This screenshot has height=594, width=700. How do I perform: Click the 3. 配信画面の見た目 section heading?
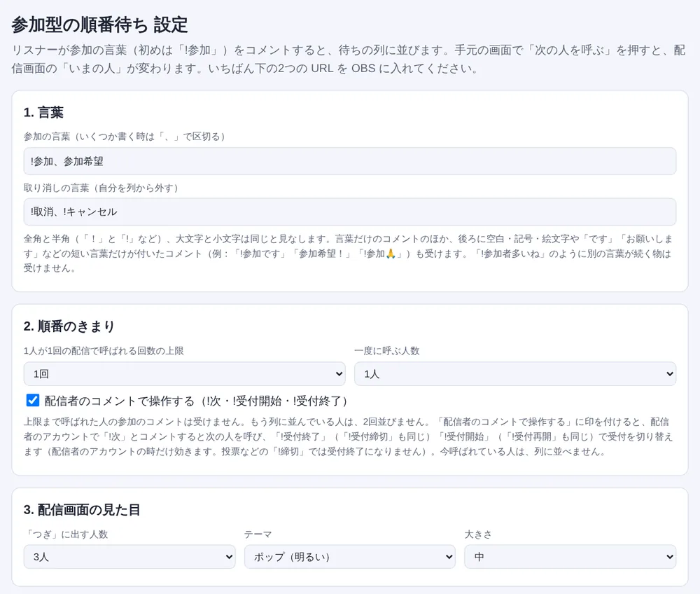click(x=82, y=509)
